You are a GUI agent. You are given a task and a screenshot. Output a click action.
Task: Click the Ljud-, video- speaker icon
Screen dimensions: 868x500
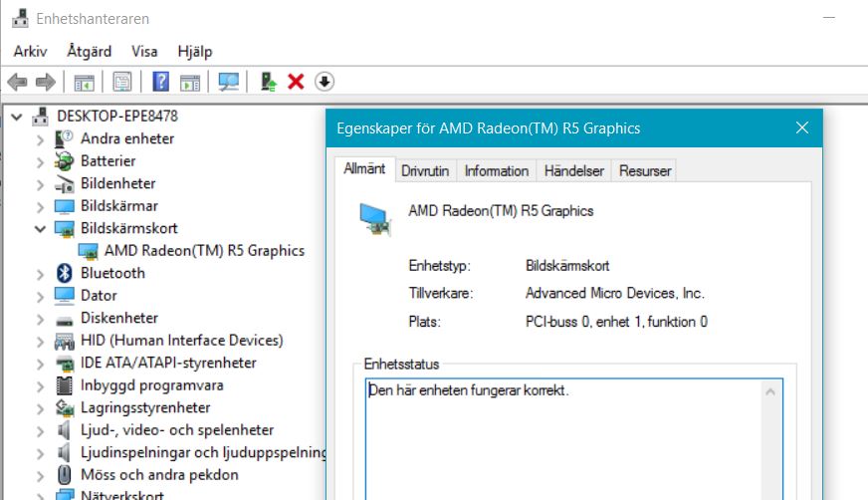click(65, 430)
